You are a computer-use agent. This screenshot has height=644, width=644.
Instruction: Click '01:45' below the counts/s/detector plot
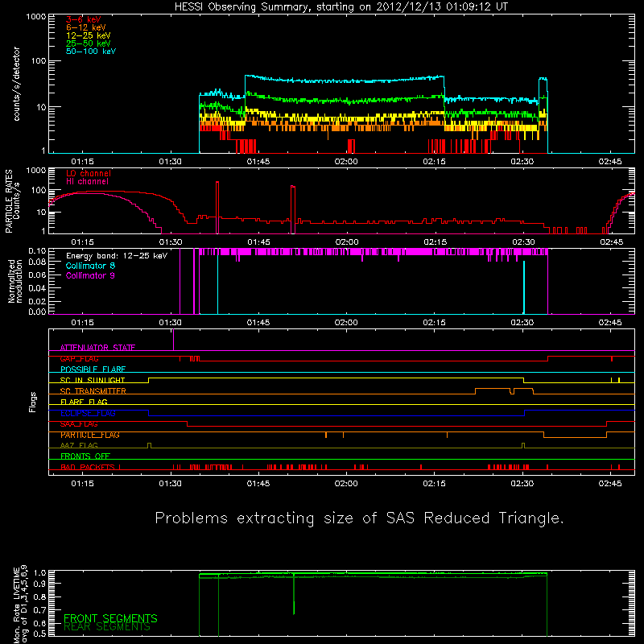(258, 162)
